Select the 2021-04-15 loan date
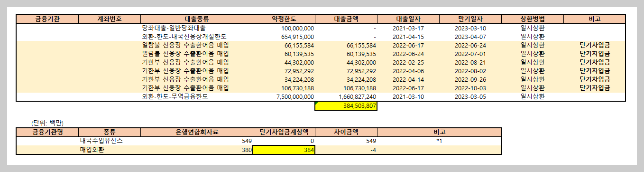Viewport: 644px width, 172px height. point(408,37)
